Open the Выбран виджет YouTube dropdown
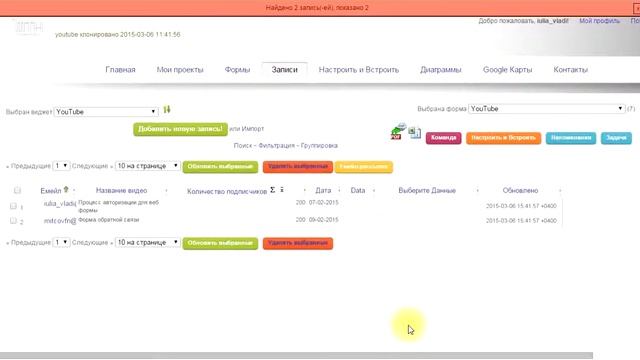640x360 pixels. point(106,112)
